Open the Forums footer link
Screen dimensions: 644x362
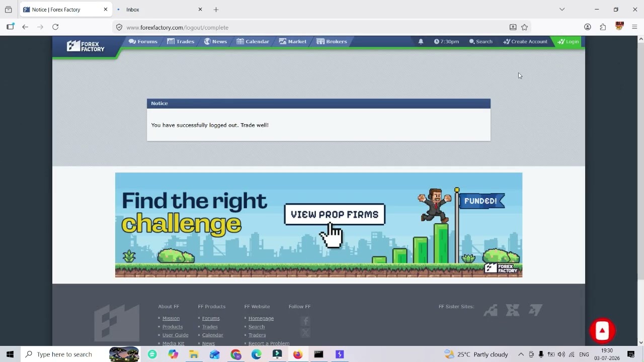click(211, 318)
